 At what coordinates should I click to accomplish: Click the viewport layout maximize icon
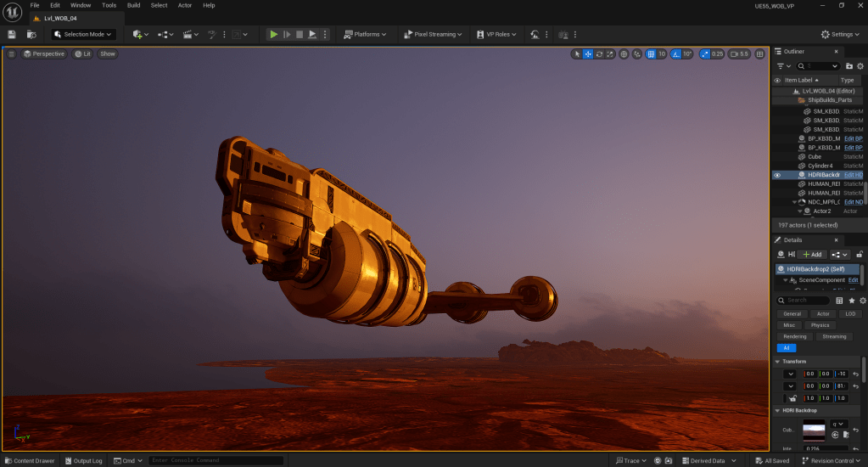(x=760, y=53)
